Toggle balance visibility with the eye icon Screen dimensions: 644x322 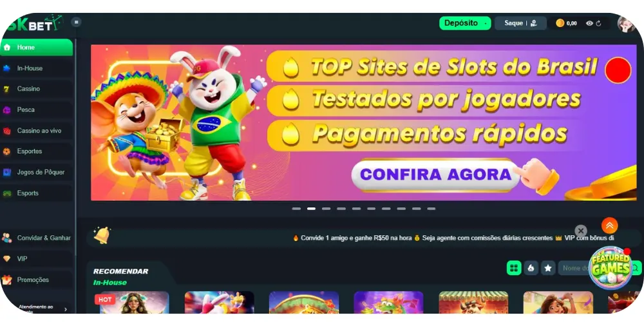pos(589,23)
